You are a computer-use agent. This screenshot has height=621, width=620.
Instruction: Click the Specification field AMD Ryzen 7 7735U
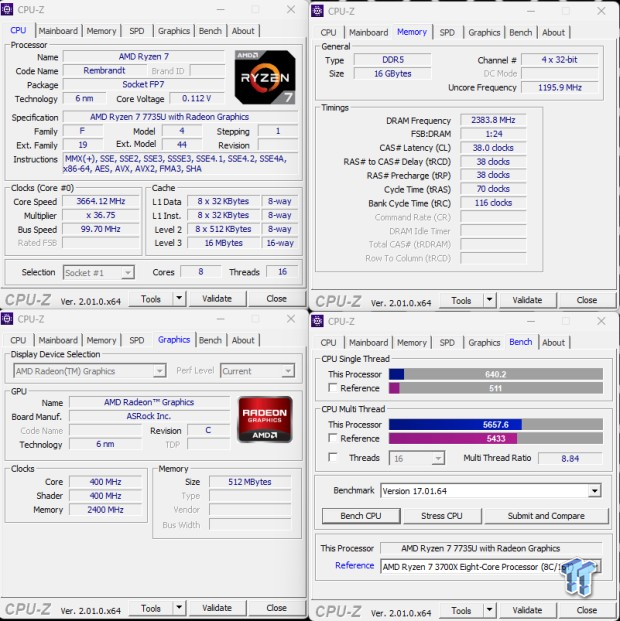(x=180, y=117)
